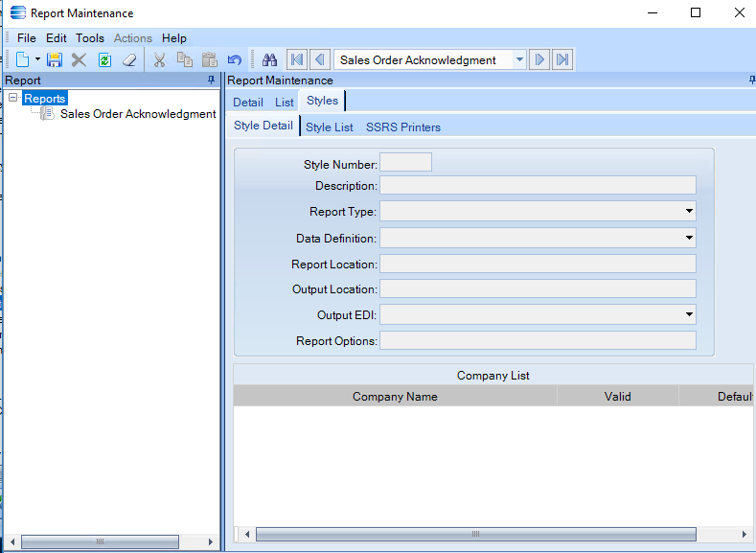Click the Output Location input field

(538, 288)
